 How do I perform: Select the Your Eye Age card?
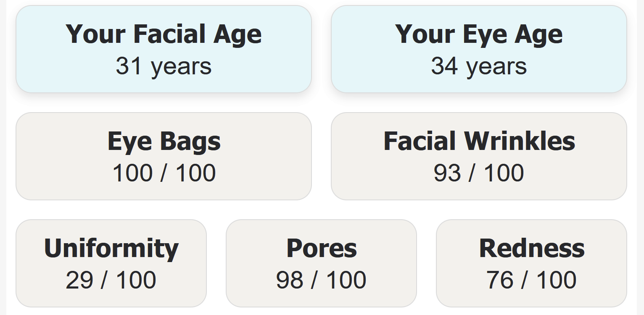479,49
